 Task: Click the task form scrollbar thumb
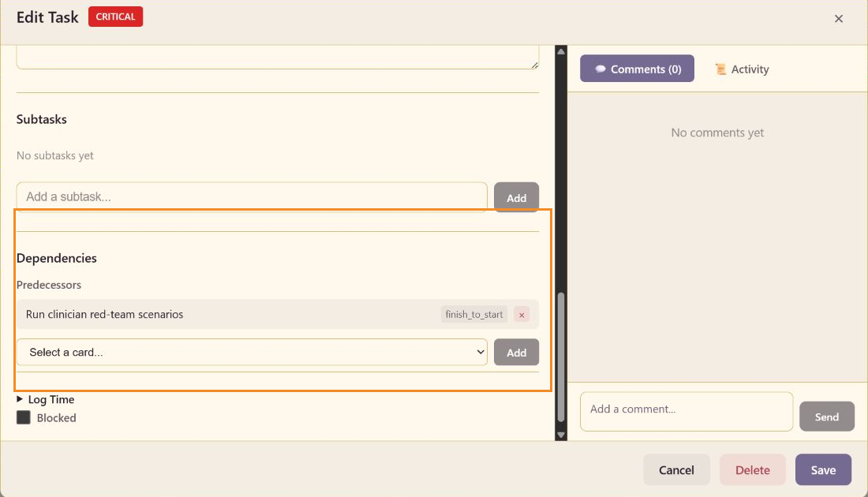561,357
